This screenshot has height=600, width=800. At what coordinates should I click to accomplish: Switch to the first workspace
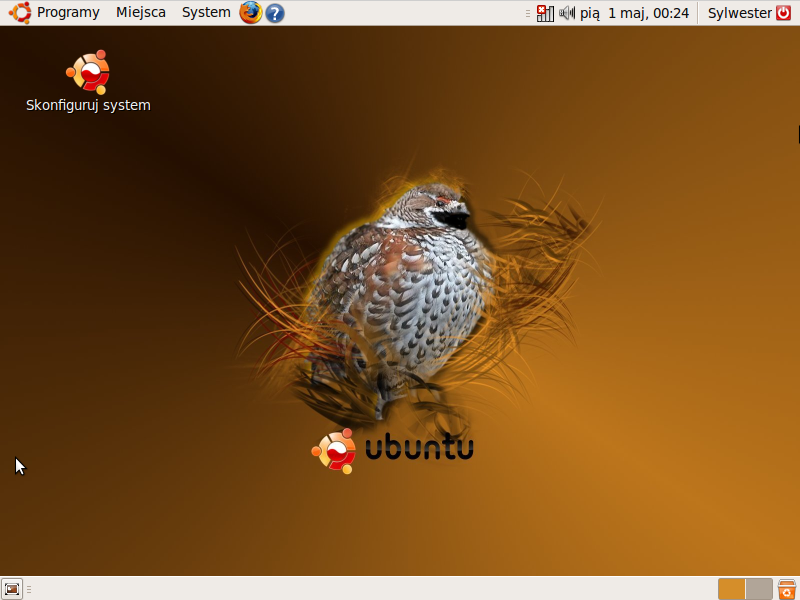pyautogui.click(x=731, y=589)
